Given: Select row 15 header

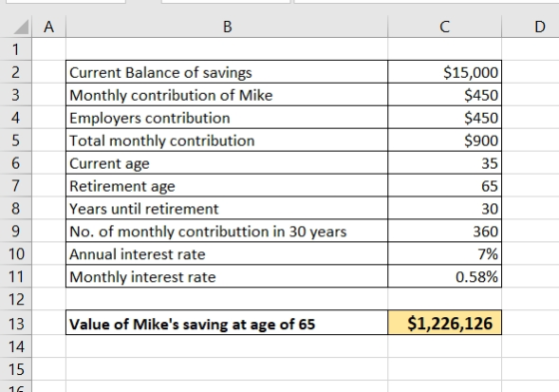Looking at the screenshot, I should click(x=16, y=369).
